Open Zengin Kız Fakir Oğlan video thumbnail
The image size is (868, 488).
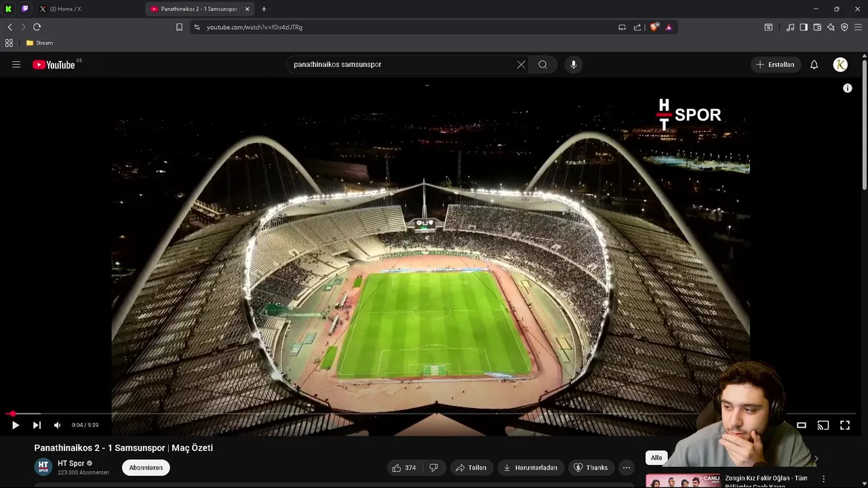point(683,481)
